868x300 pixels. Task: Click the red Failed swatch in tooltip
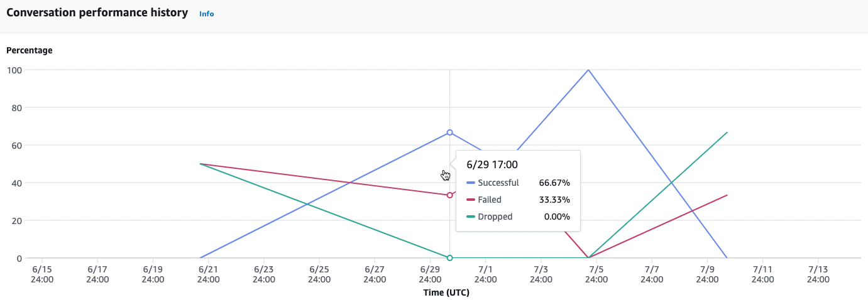point(471,200)
